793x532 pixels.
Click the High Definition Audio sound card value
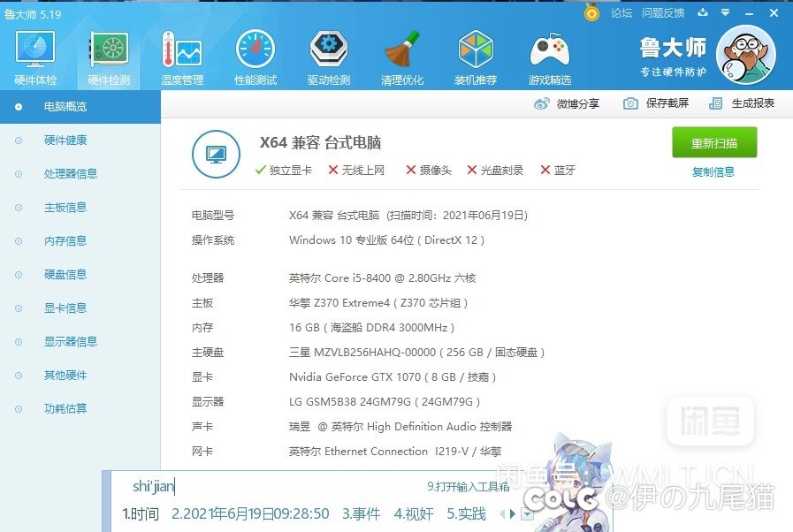coord(400,427)
